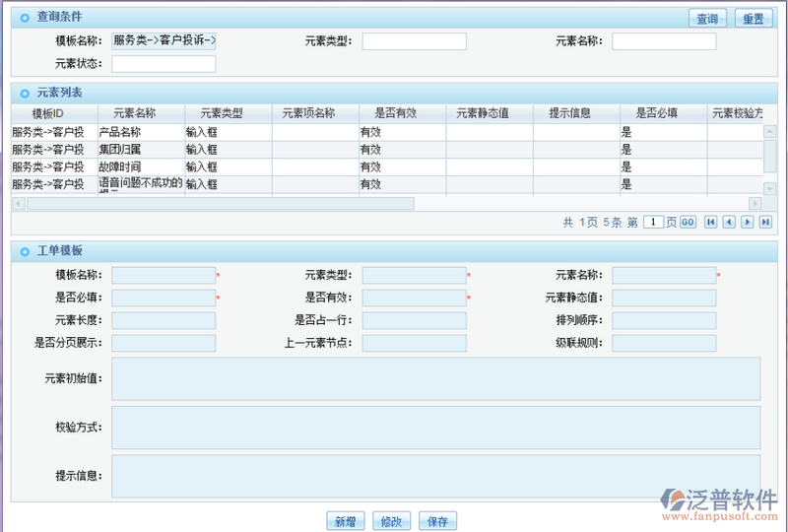
Task: Collapse the 查询条件 panel header icon
Action: coord(25,18)
